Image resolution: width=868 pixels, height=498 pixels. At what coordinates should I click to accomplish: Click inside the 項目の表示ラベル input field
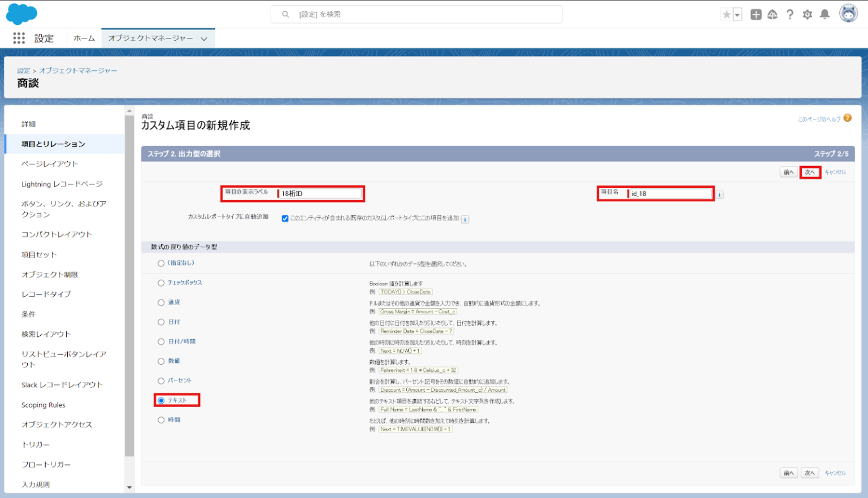click(319, 193)
